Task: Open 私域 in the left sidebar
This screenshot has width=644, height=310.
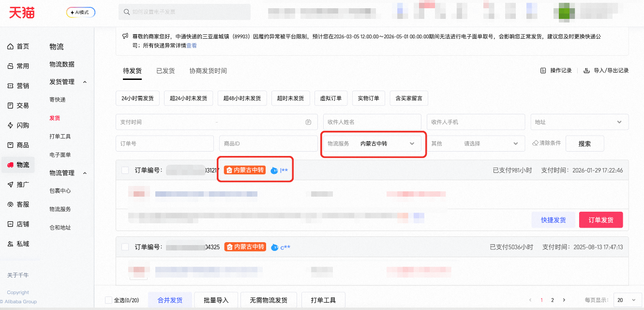Action: pyautogui.click(x=18, y=244)
